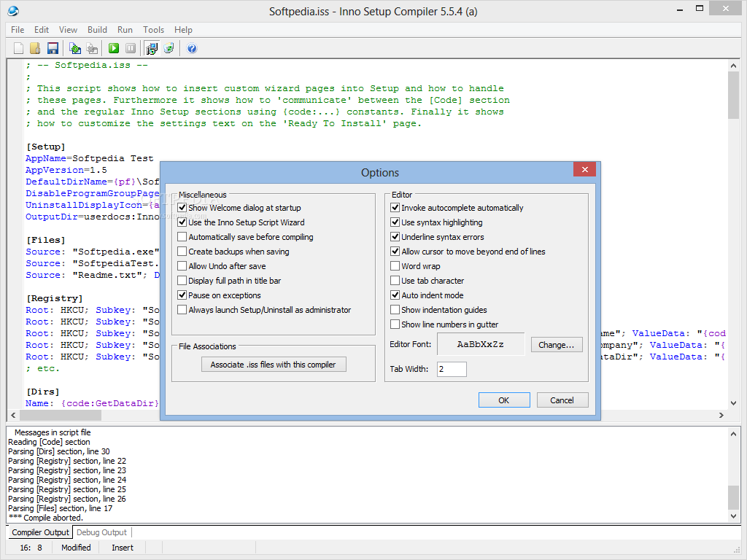Click the Tab Width input field
This screenshot has width=747, height=560.
[x=452, y=369]
